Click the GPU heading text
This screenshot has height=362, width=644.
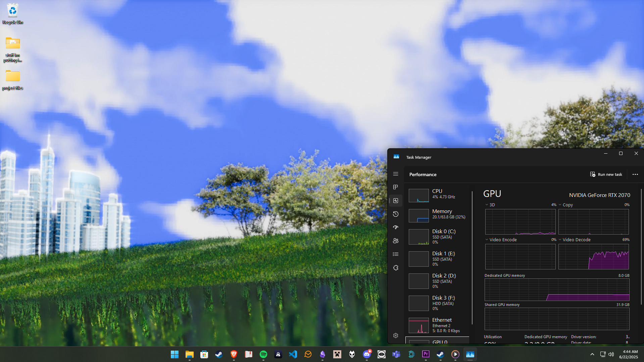click(x=492, y=194)
